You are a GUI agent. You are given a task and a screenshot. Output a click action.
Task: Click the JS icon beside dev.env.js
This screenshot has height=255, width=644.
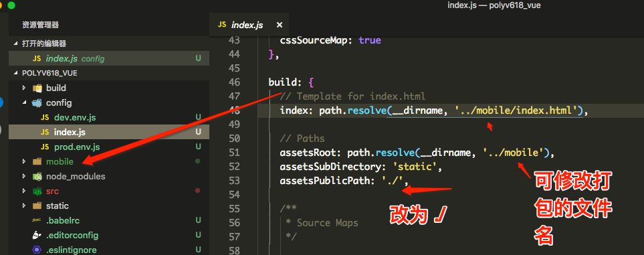pyautogui.click(x=45, y=118)
